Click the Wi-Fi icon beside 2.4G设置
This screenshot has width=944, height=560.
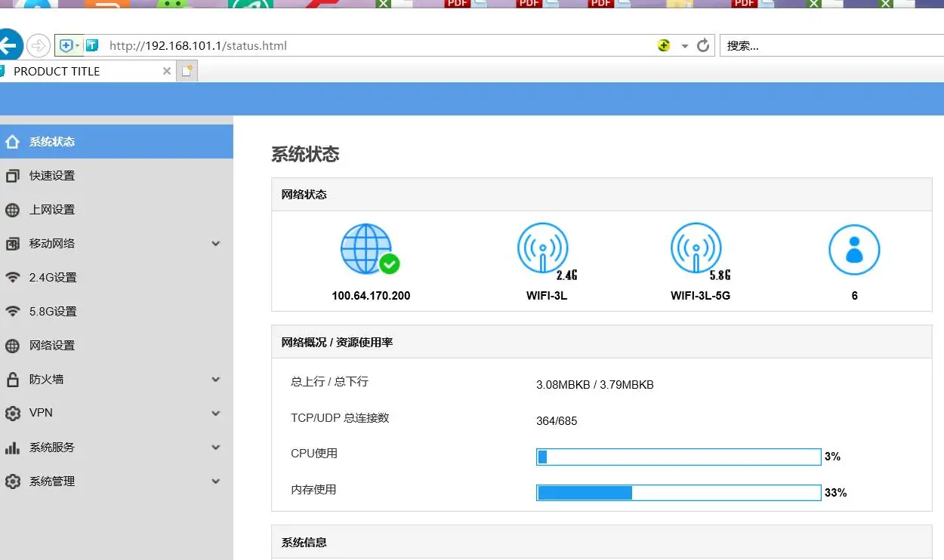pos(12,277)
